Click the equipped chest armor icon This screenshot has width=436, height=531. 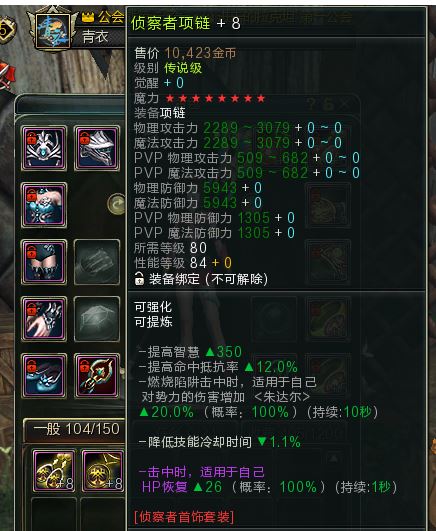(x=44, y=205)
